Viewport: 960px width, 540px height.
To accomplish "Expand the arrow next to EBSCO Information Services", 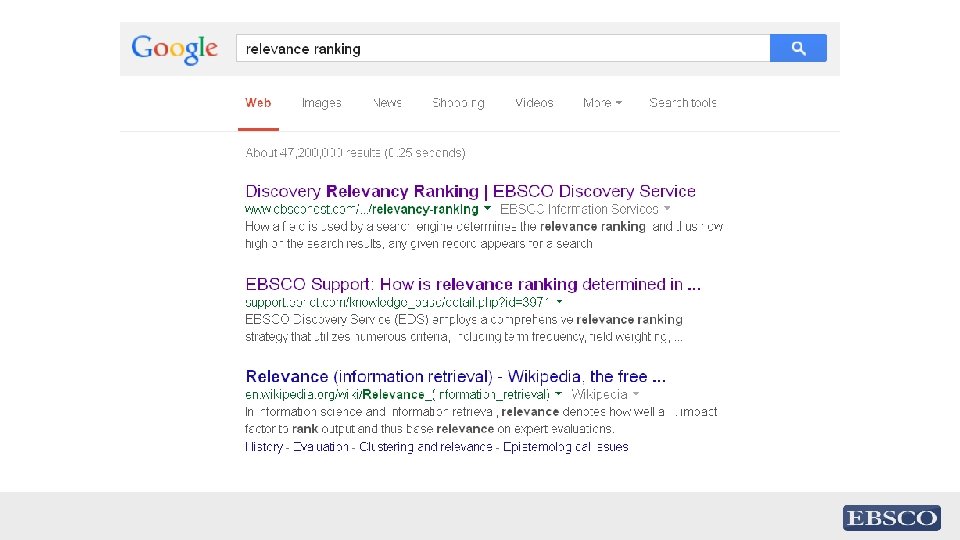I will (x=667, y=209).
